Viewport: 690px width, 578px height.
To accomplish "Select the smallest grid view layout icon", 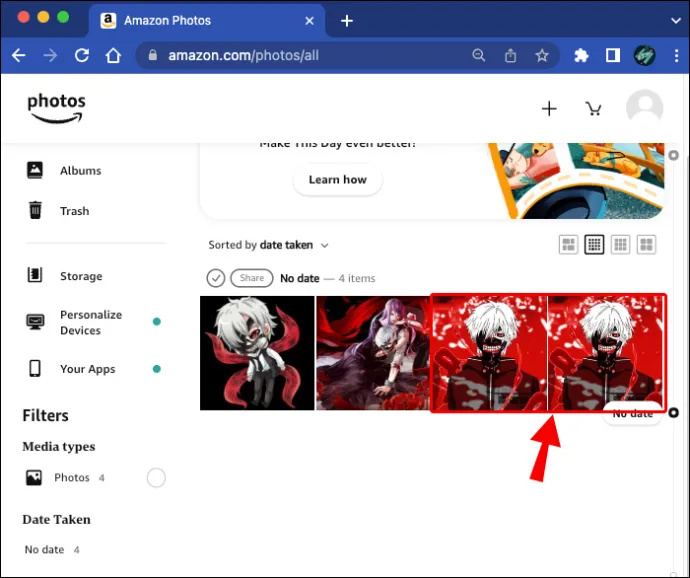I will coord(594,244).
